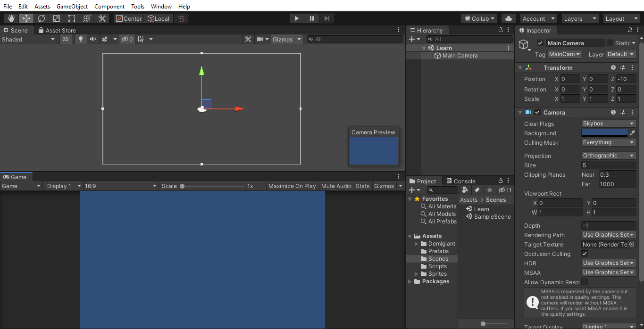Image resolution: width=644 pixels, height=329 pixels.
Task: Uncheck the Main Camera active checkbox
Action: tap(540, 43)
